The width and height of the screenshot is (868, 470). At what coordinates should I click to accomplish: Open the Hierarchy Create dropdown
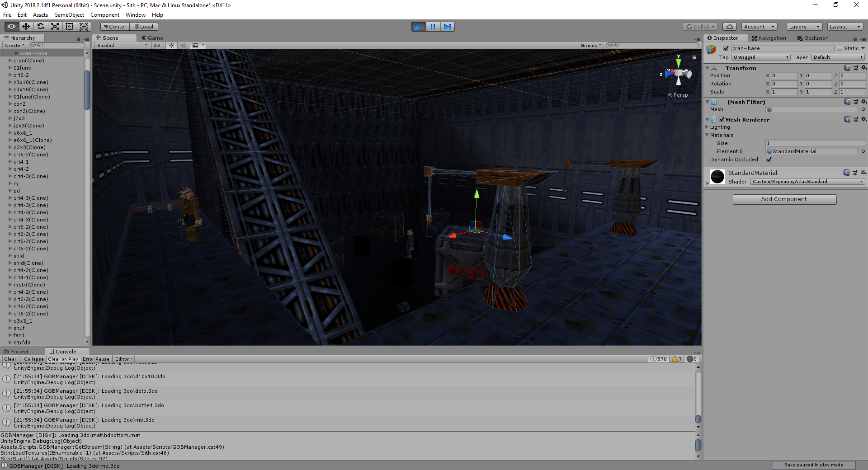(14, 45)
